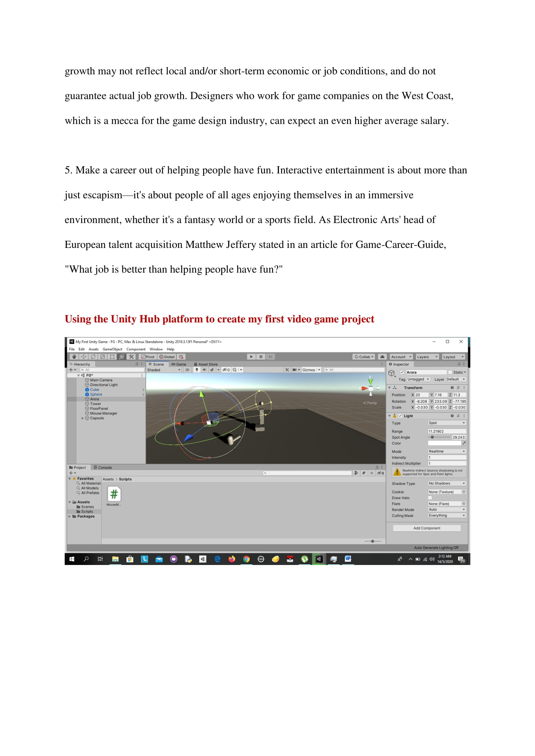This screenshot has width=535, height=756.
Task: Open the Shadow Type dropdown
Action: tap(446, 483)
